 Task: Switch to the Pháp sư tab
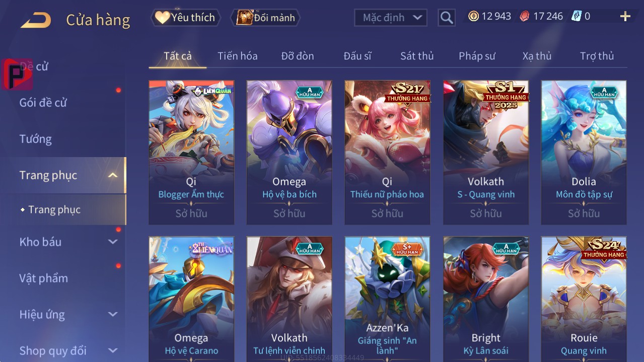click(477, 56)
